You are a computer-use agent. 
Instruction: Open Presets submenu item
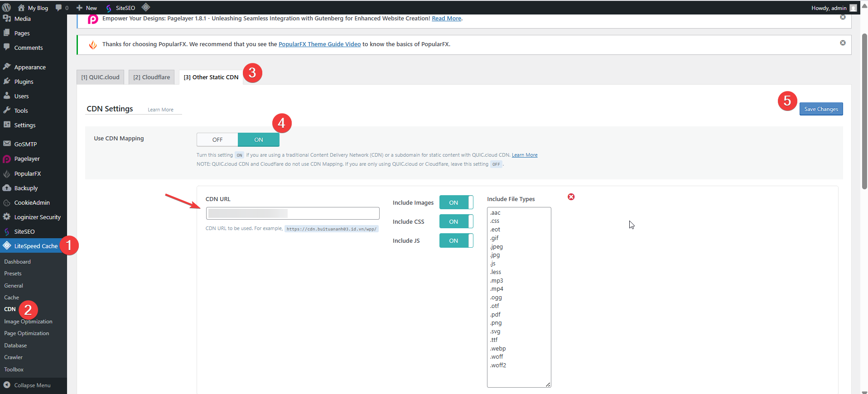coord(13,274)
